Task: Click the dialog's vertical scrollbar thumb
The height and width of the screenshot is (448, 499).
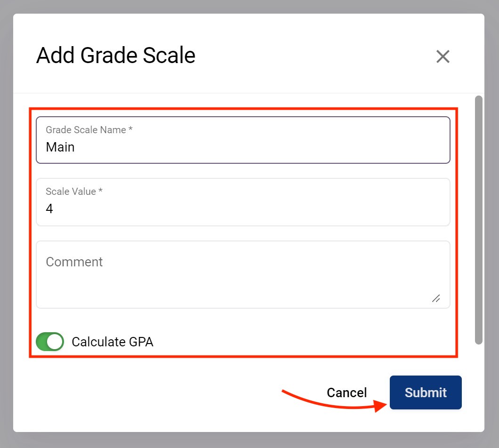Action: (x=479, y=220)
